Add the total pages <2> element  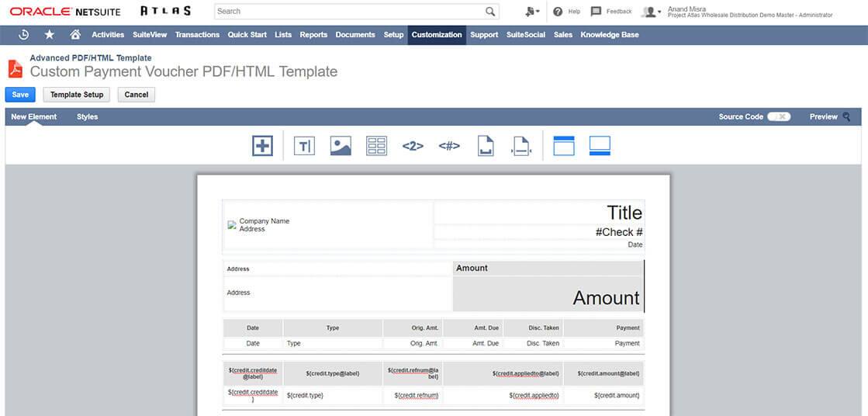pos(413,145)
